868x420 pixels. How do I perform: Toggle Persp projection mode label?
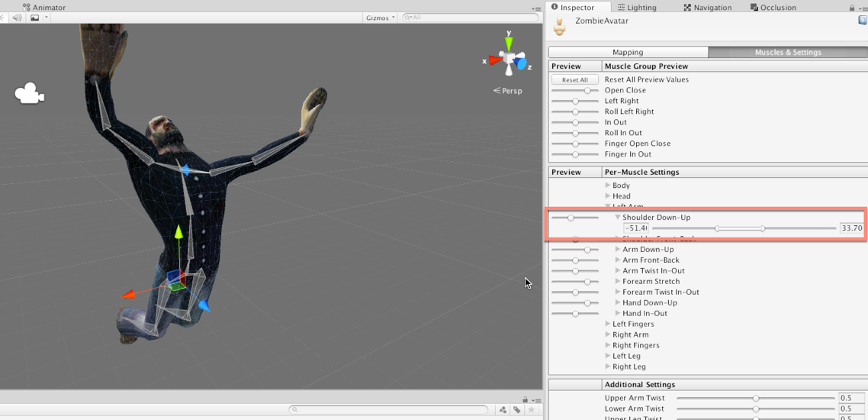click(508, 91)
